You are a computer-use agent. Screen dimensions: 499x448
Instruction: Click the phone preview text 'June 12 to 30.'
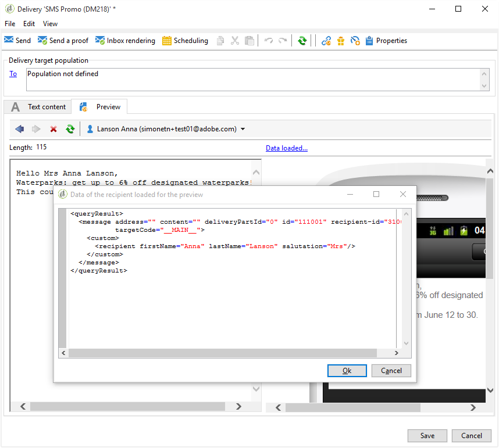tap(451, 315)
